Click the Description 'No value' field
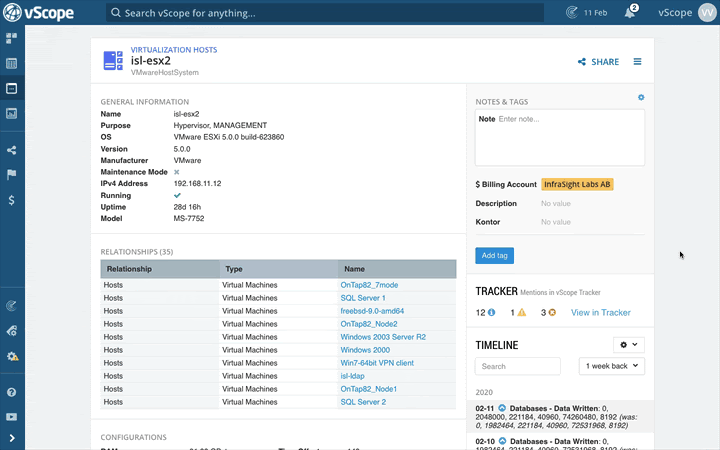Image resolution: width=720 pixels, height=450 pixels. click(556, 203)
